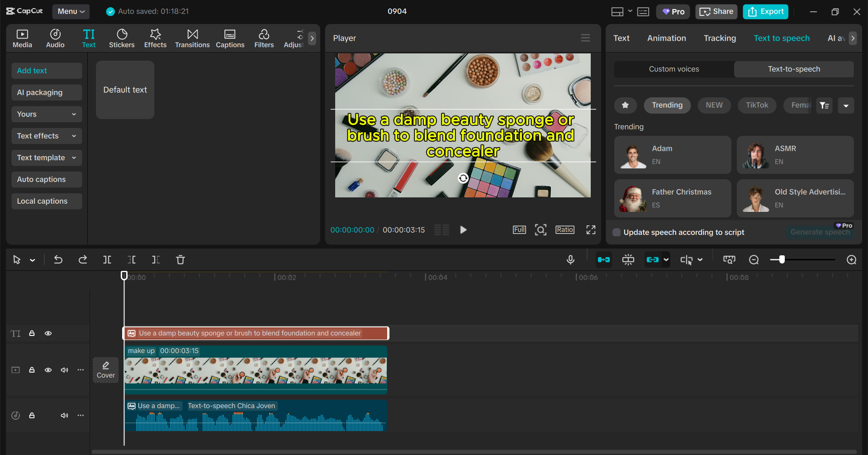The height and width of the screenshot is (455, 868).
Task: Open the Custom voices tab
Action: point(674,69)
